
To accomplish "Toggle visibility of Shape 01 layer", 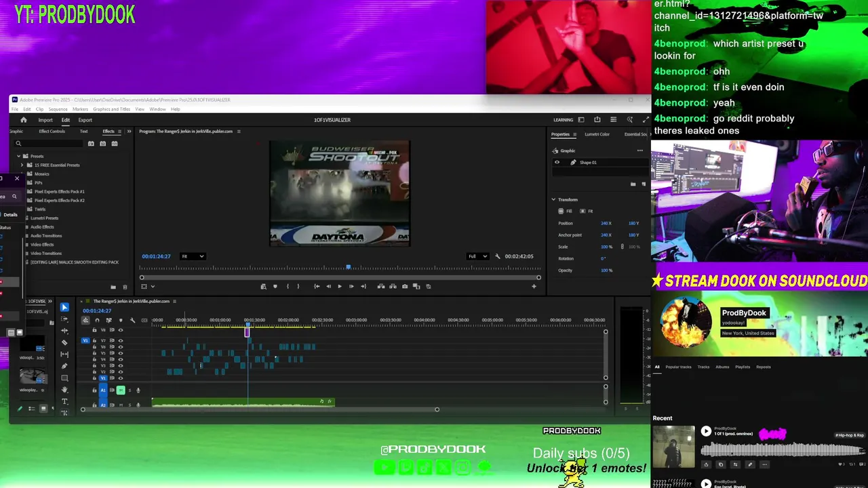I will [x=557, y=162].
